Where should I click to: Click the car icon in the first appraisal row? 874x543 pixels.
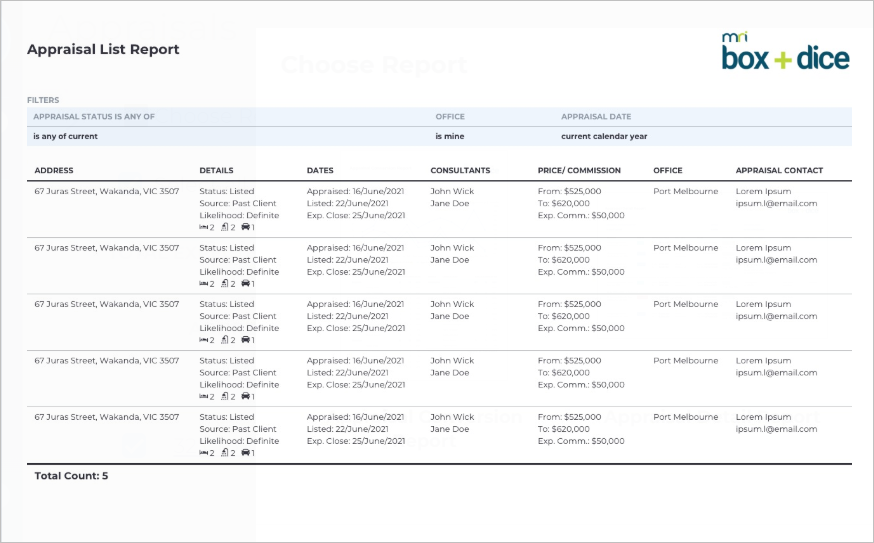point(245,227)
